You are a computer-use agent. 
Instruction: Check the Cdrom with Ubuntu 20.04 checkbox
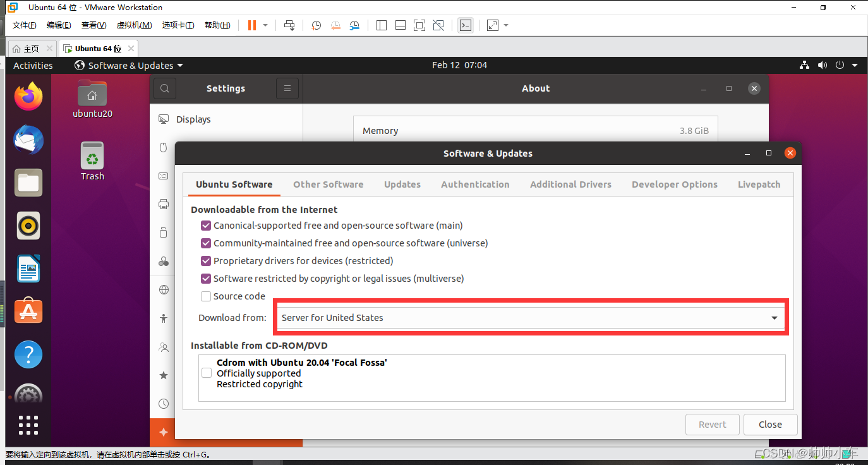pyautogui.click(x=207, y=373)
